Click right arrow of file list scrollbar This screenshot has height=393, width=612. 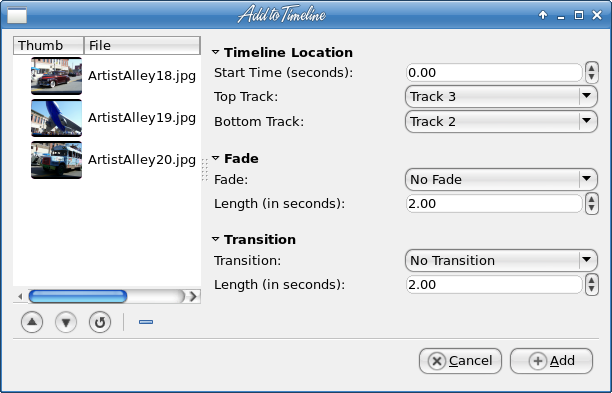pos(193,297)
